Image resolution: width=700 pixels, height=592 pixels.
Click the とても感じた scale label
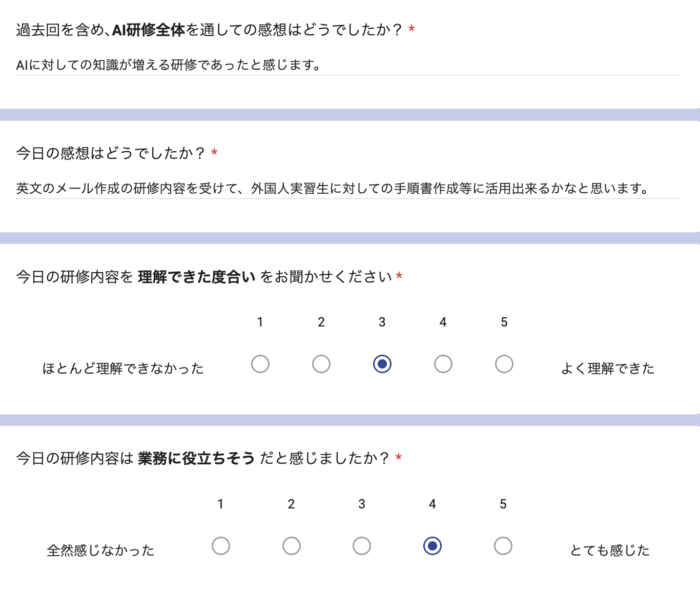click(609, 550)
